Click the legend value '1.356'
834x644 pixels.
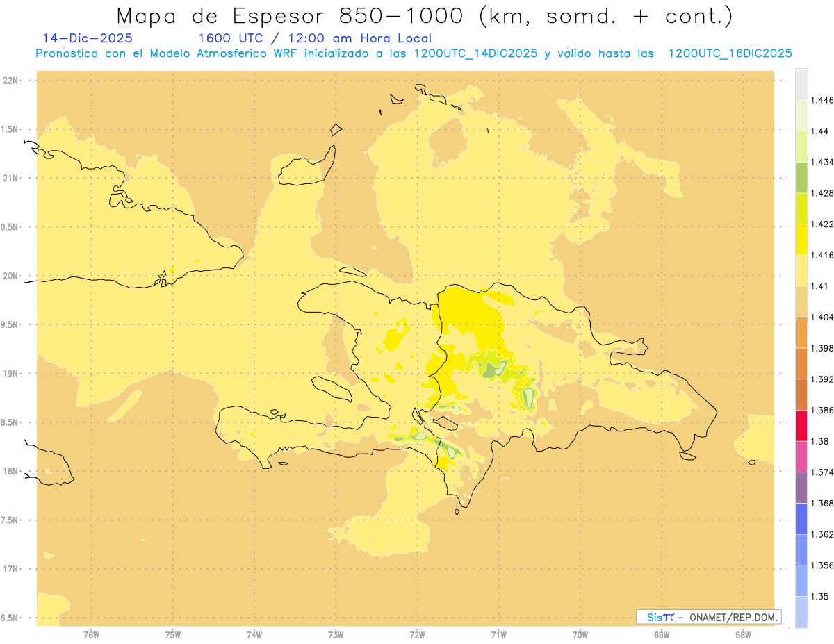pyautogui.click(x=821, y=565)
